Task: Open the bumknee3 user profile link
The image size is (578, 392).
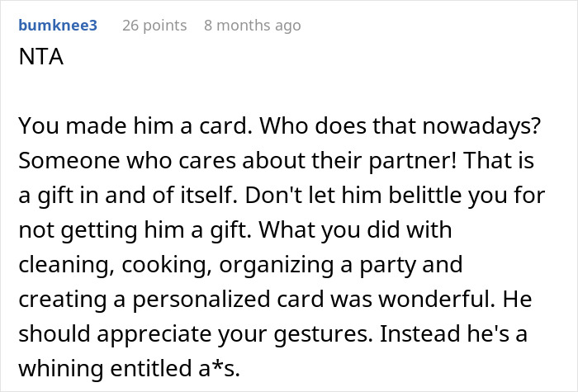Action: pos(58,25)
